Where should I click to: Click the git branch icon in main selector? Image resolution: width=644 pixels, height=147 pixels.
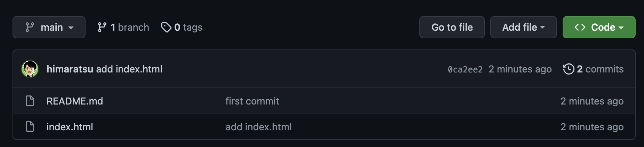pos(30,27)
